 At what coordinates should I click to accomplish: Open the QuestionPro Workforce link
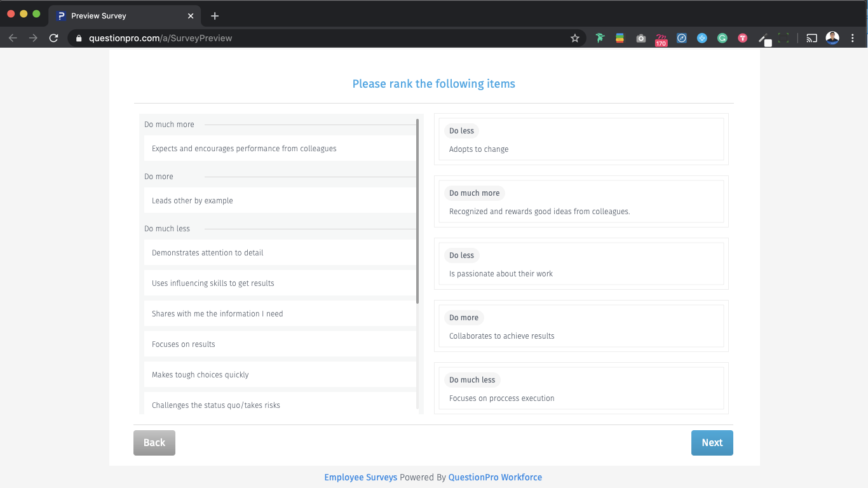[495, 477]
